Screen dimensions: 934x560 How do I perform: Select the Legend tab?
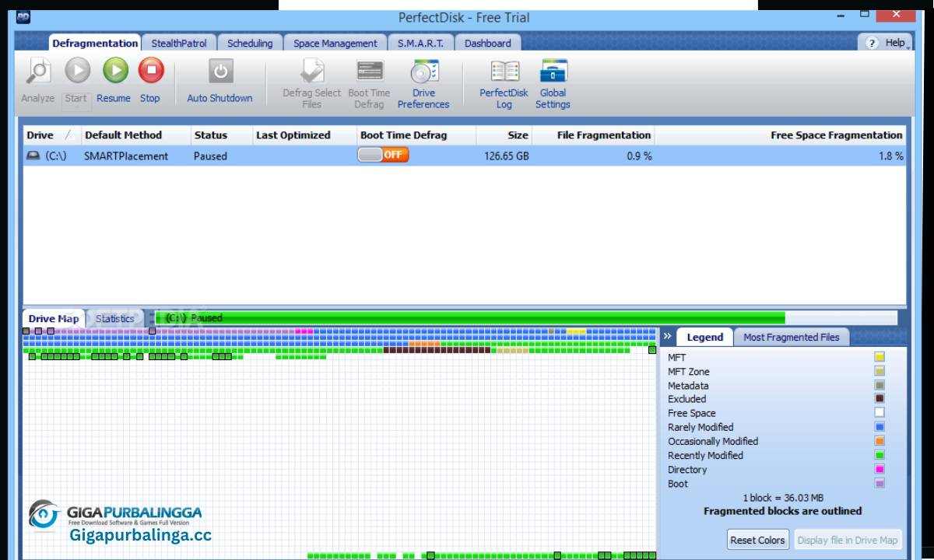click(704, 338)
